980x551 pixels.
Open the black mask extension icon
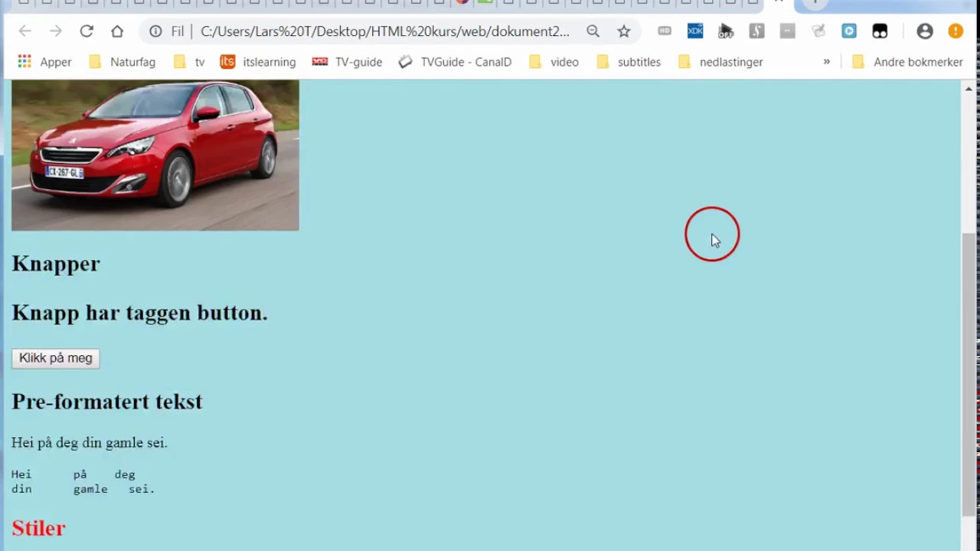tap(880, 31)
